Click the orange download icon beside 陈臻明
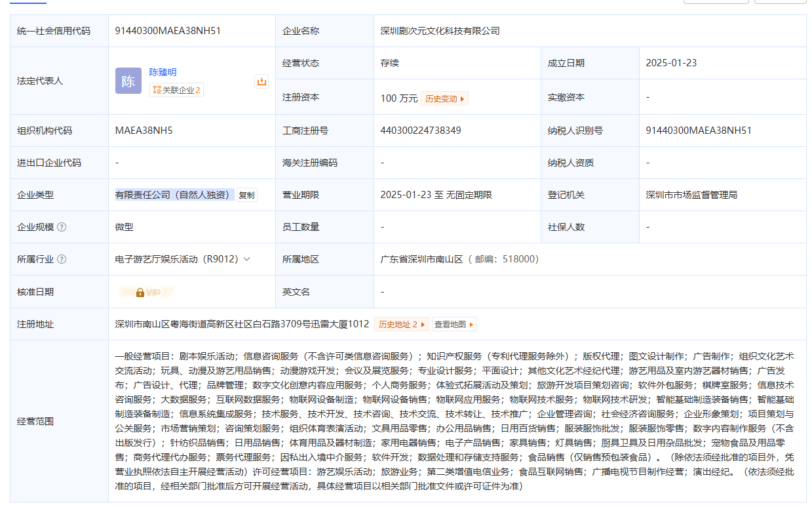 coord(261,81)
